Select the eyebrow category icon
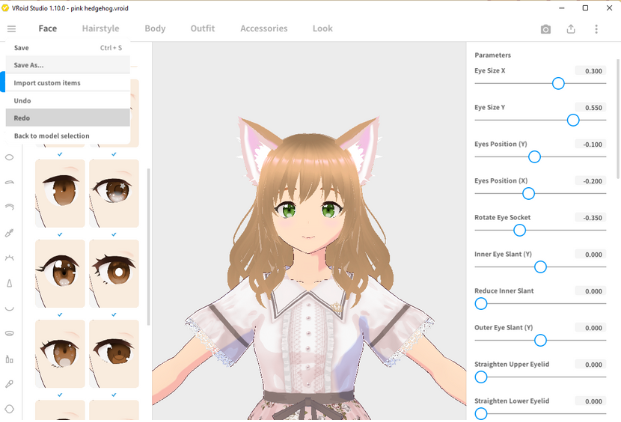This screenshot has height=422, width=621. (10, 182)
